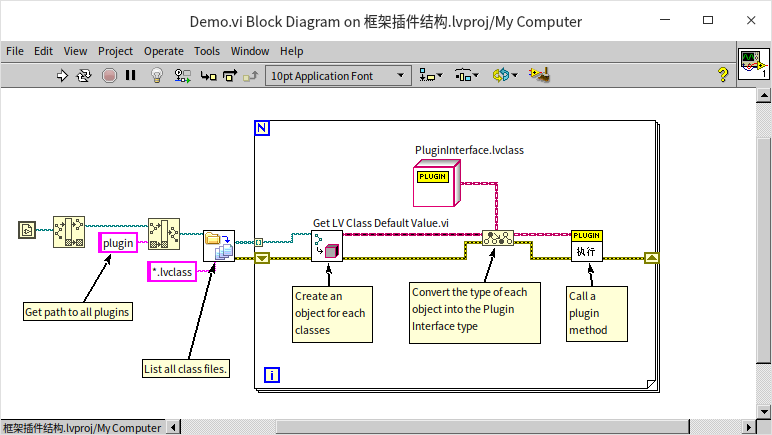Open the Operate menu
The height and width of the screenshot is (435, 772).
click(164, 51)
